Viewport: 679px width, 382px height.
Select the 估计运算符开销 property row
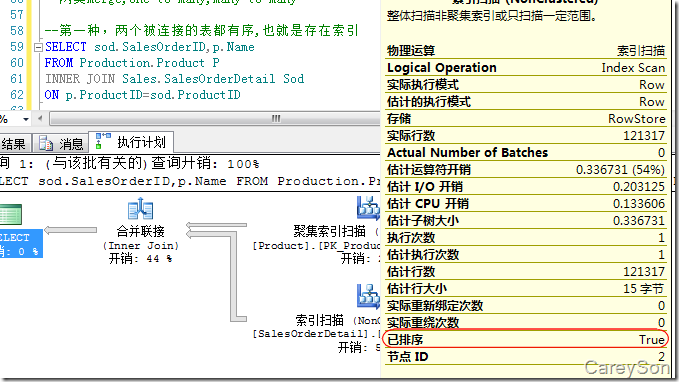pos(526,169)
